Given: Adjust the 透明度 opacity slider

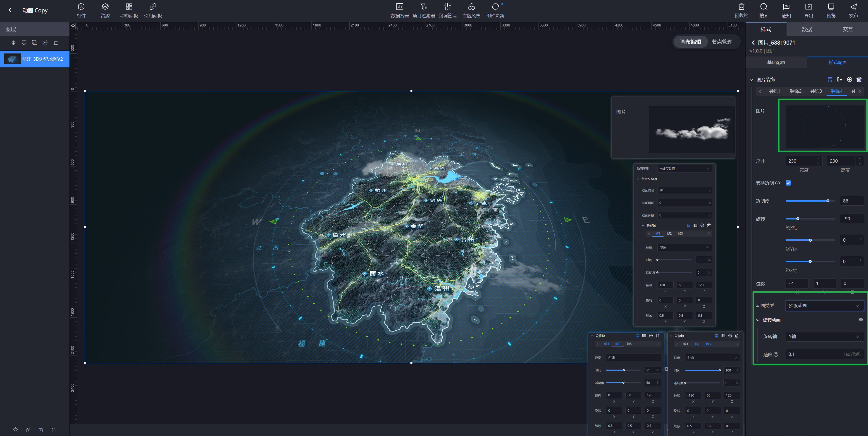Looking at the screenshot, I should coord(827,201).
